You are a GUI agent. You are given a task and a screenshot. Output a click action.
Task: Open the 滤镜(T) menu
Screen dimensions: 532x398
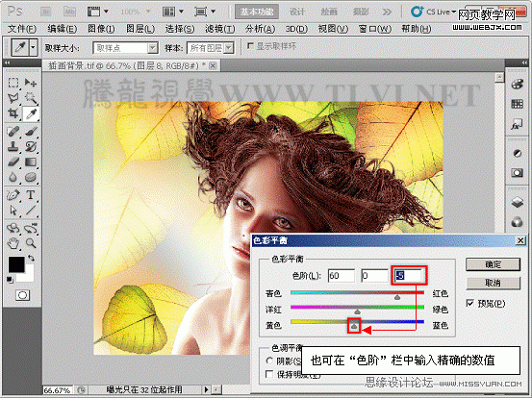click(220, 29)
